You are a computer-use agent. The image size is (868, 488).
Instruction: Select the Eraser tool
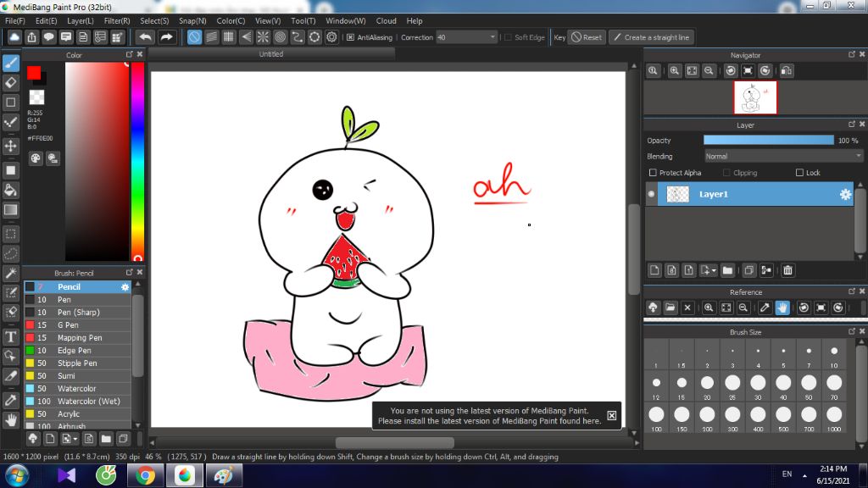[x=10, y=82]
